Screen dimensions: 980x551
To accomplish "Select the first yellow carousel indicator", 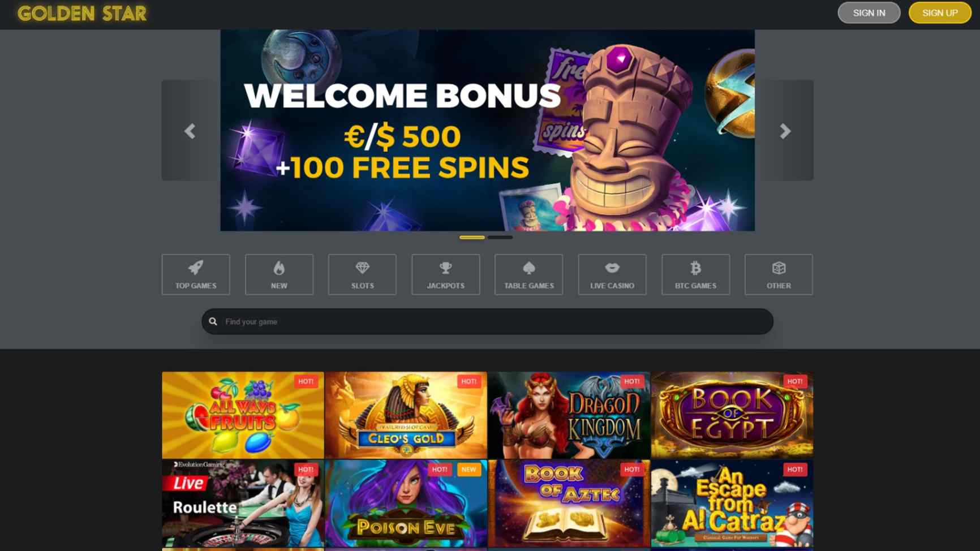I will 472,237.
